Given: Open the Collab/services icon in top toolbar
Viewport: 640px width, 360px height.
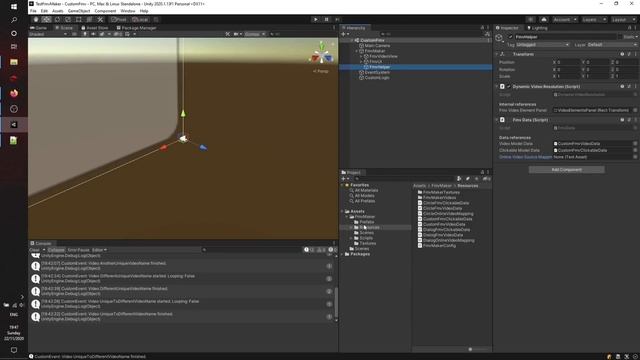Looking at the screenshot, I should point(530,20).
